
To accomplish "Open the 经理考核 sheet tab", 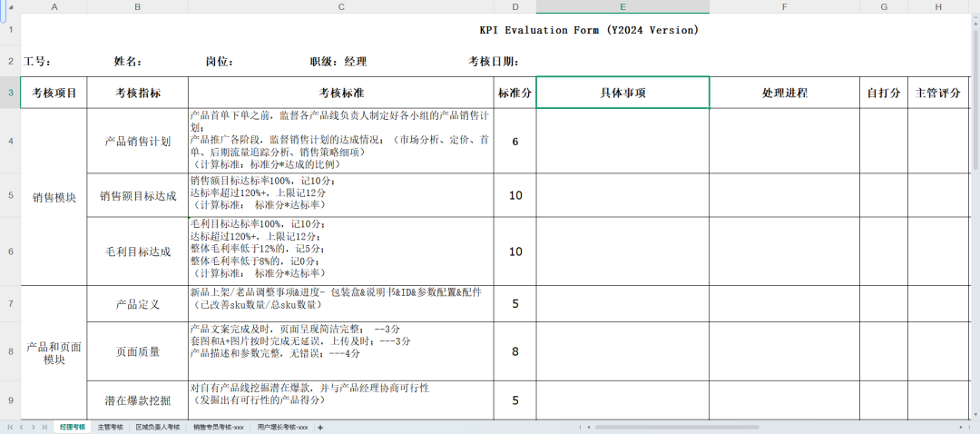I will (73, 427).
